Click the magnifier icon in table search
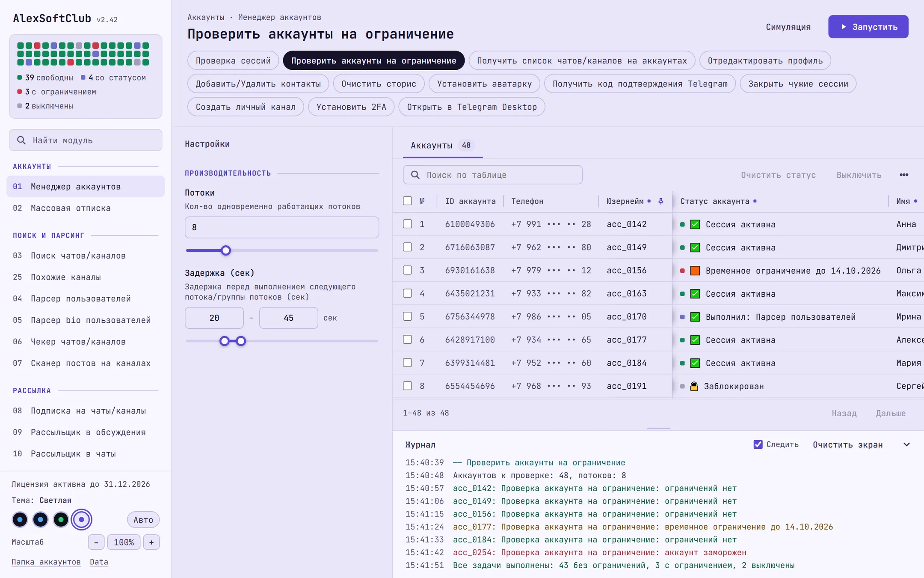Image resolution: width=924 pixels, height=578 pixels. click(x=415, y=175)
